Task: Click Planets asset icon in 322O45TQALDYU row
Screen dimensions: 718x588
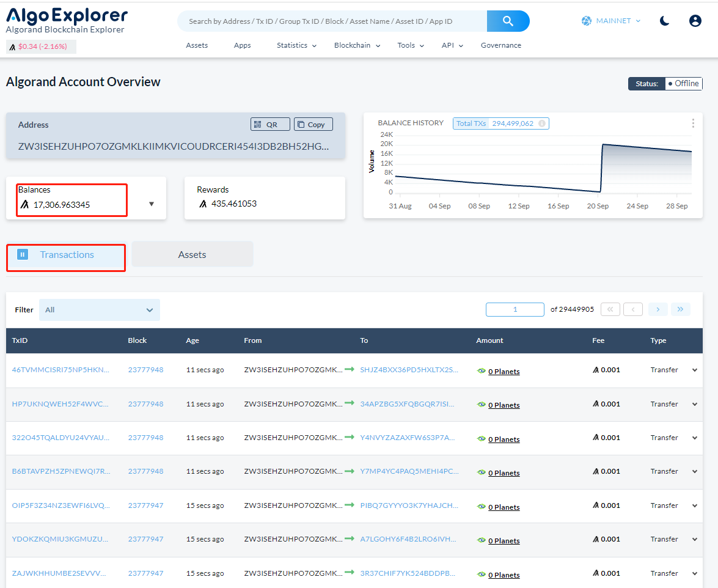Action: point(482,439)
